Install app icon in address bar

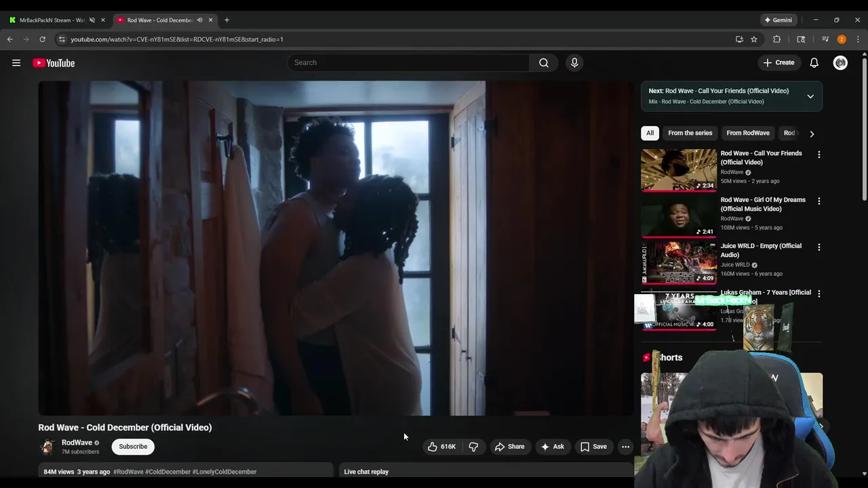coord(739,39)
